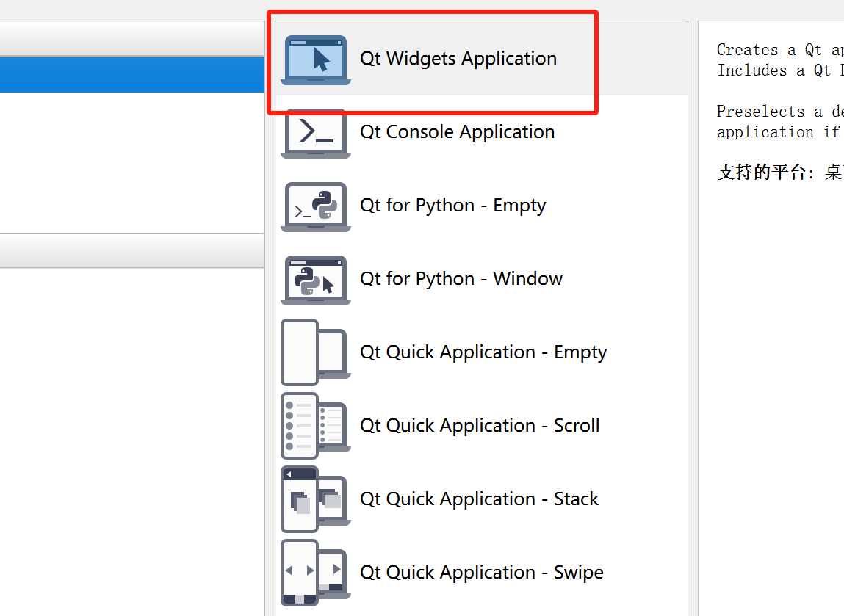Select the 'Qt Console Application' text entry

tap(457, 132)
